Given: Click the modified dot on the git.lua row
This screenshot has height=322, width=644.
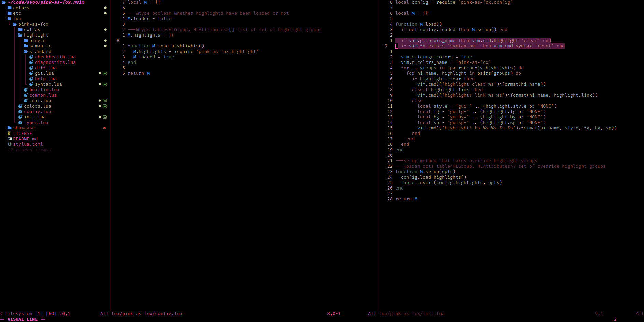Looking at the screenshot, I should (x=100, y=73).
